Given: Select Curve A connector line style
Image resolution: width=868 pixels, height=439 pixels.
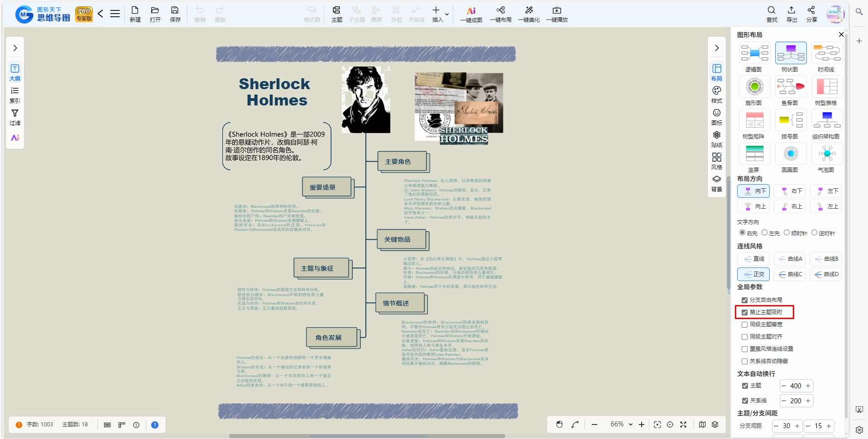Looking at the screenshot, I should coord(790,259).
